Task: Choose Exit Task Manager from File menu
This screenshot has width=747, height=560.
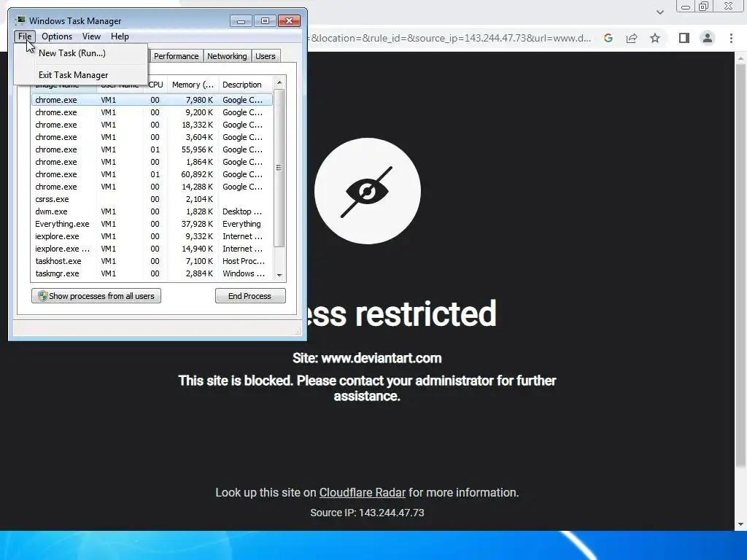Action: [x=74, y=75]
